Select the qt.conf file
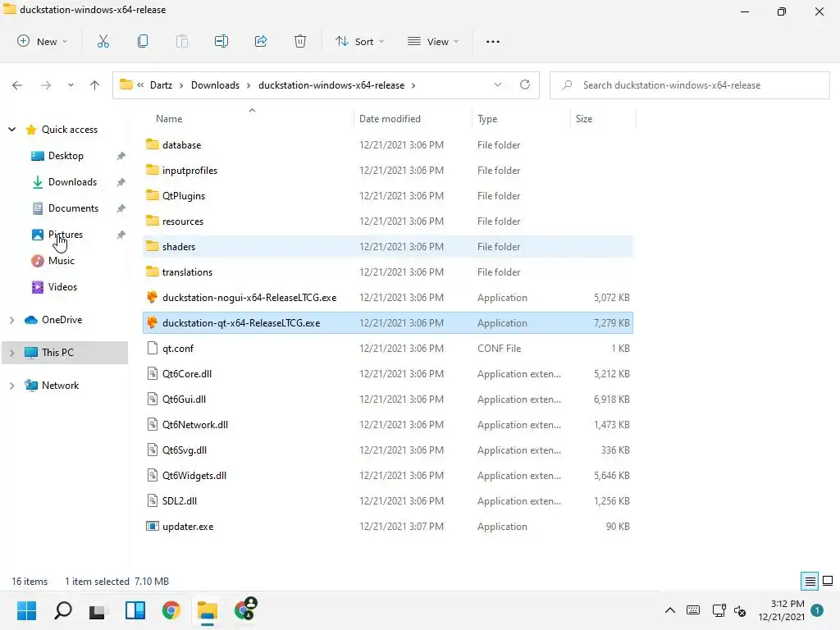This screenshot has width=840, height=630. 388,349
